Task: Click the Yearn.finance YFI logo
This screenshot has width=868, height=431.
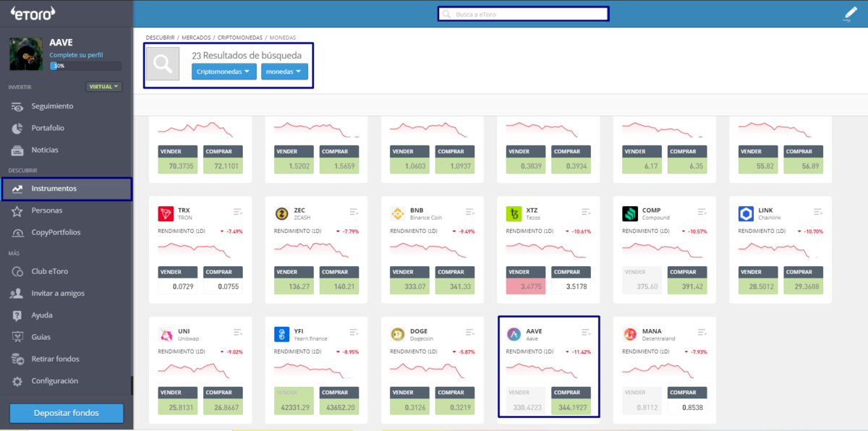Action: coord(282,334)
